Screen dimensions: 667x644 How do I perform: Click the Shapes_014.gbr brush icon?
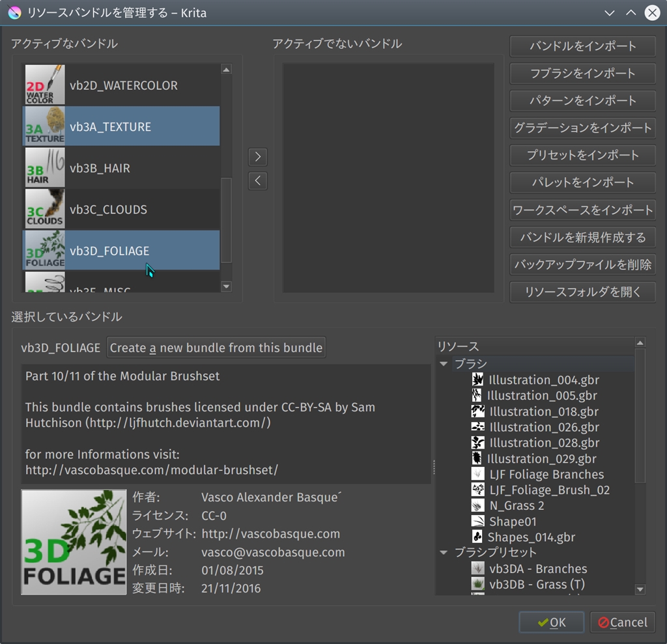[x=477, y=537]
